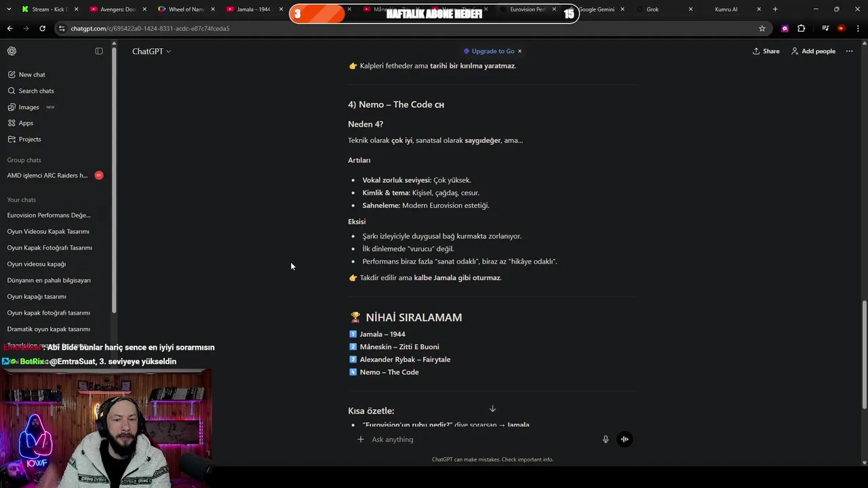Open the Projects section
Image resolution: width=868 pixels, height=488 pixels.
tap(24, 140)
